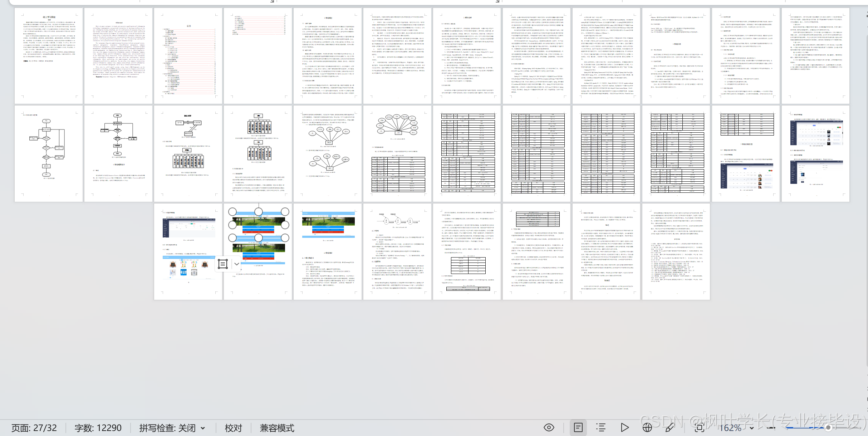The height and width of the screenshot is (436, 868).
Task: Switch to page layout view icon
Action: [x=578, y=428]
